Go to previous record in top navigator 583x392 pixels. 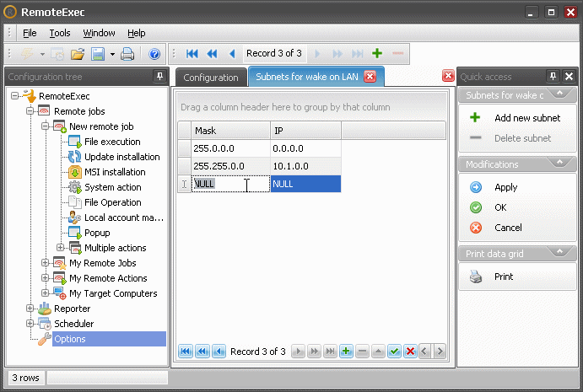coord(232,54)
